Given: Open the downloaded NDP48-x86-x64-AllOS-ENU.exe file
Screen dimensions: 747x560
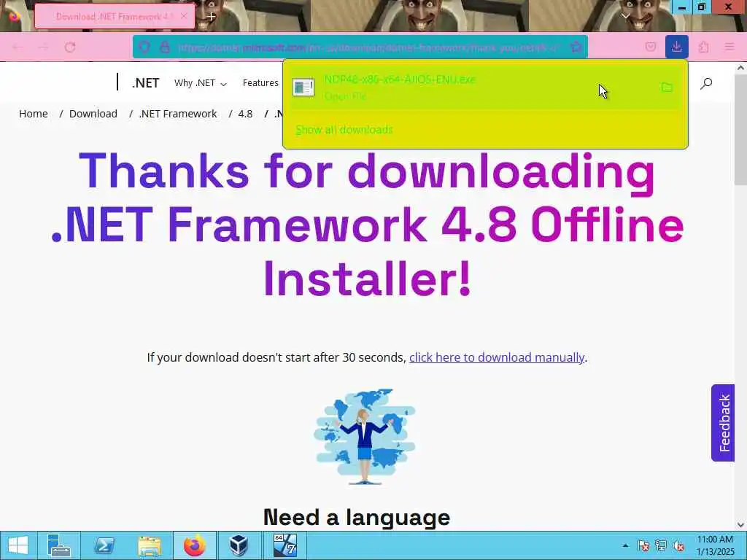Looking at the screenshot, I should [476, 87].
